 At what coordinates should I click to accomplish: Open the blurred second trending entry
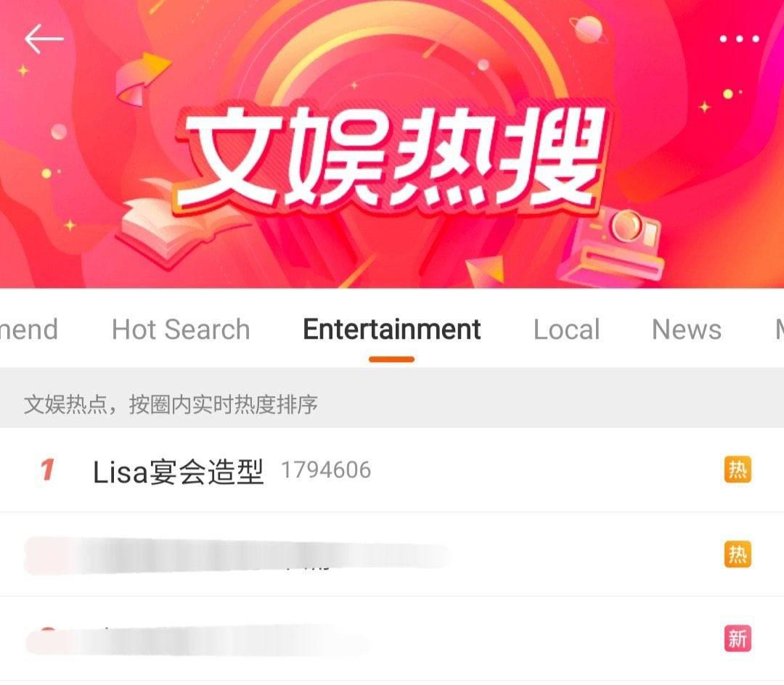392,554
